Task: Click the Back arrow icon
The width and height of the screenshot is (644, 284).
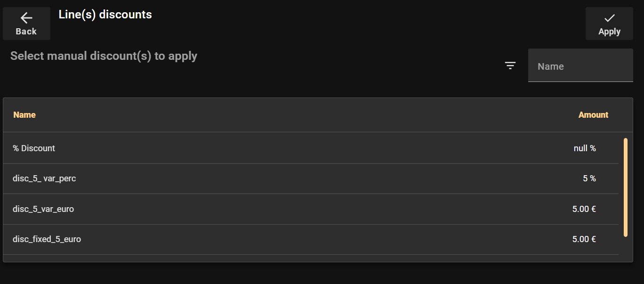Action: (x=26, y=18)
